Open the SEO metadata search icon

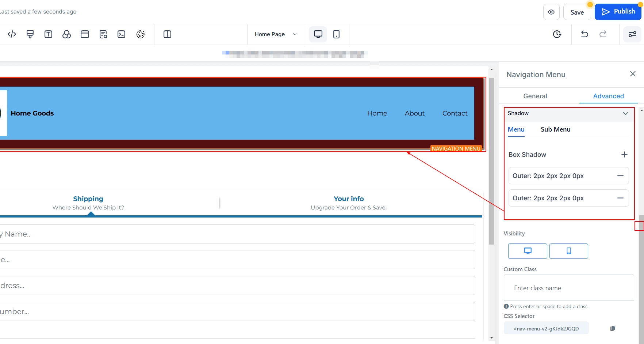(x=103, y=34)
